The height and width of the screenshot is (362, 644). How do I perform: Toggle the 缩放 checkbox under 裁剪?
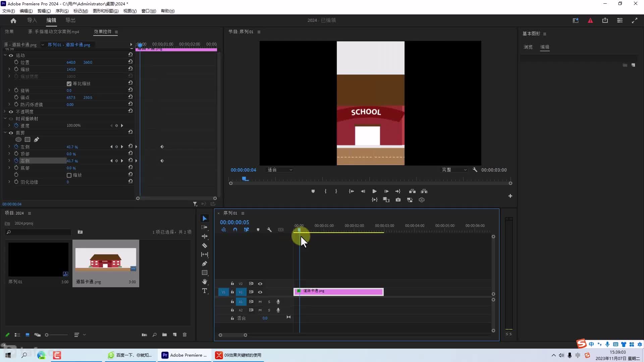69,175
